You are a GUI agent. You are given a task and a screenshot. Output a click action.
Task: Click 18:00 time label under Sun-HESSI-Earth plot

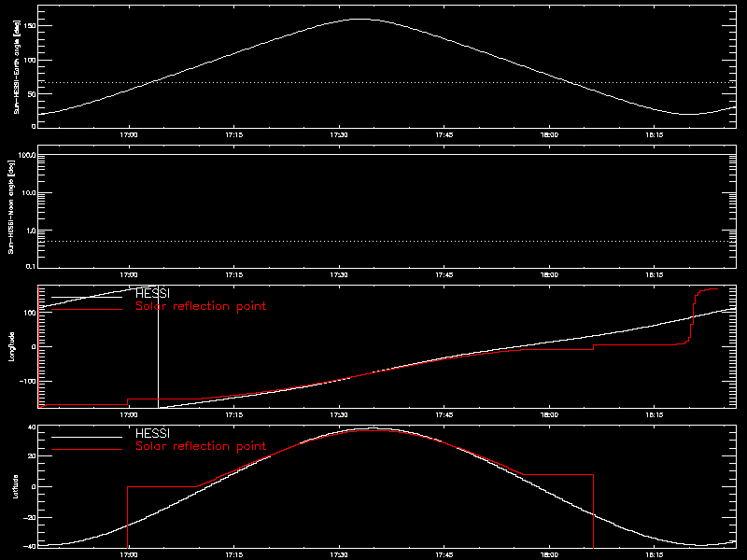tap(549, 135)
